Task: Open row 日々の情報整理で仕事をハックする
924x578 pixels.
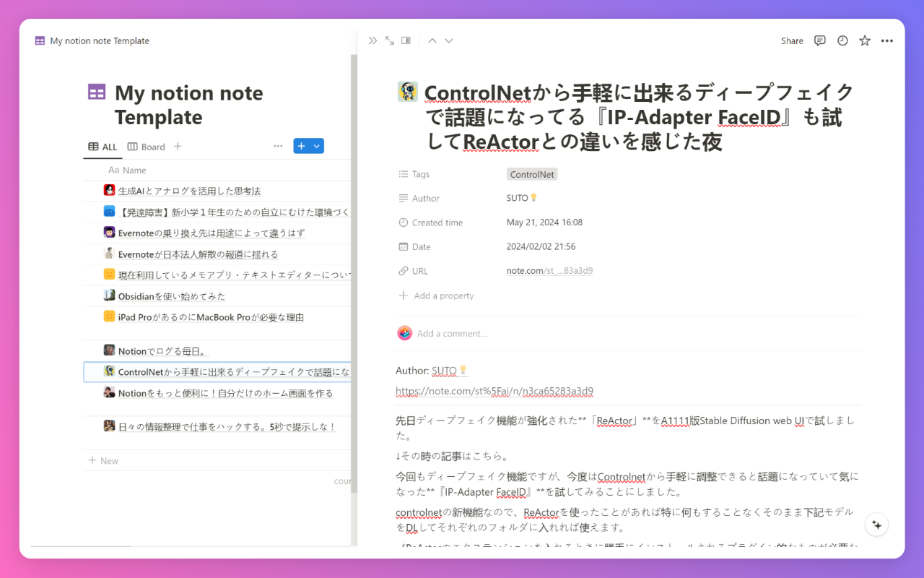Action: (227, 427)
